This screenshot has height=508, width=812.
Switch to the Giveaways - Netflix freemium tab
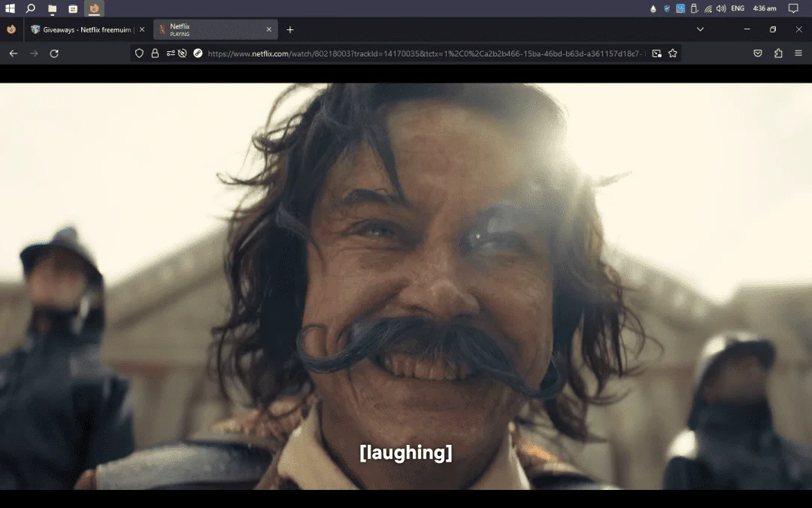[x=87, y=29]
